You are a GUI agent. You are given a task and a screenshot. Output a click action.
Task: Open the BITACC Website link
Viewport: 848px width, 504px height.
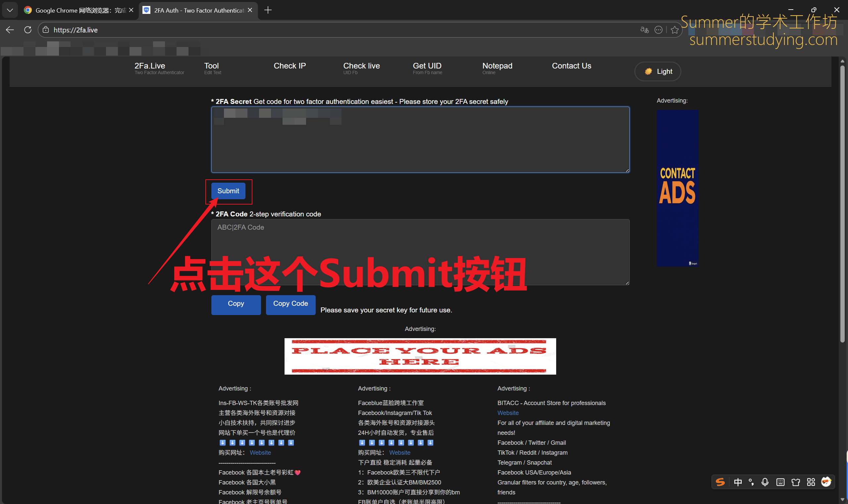508,413
